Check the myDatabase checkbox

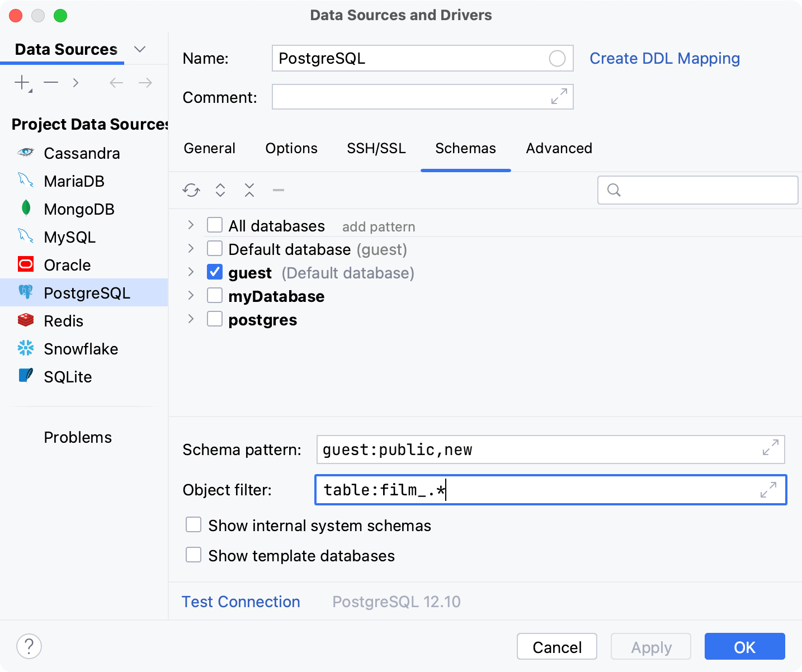click(214, 295)
